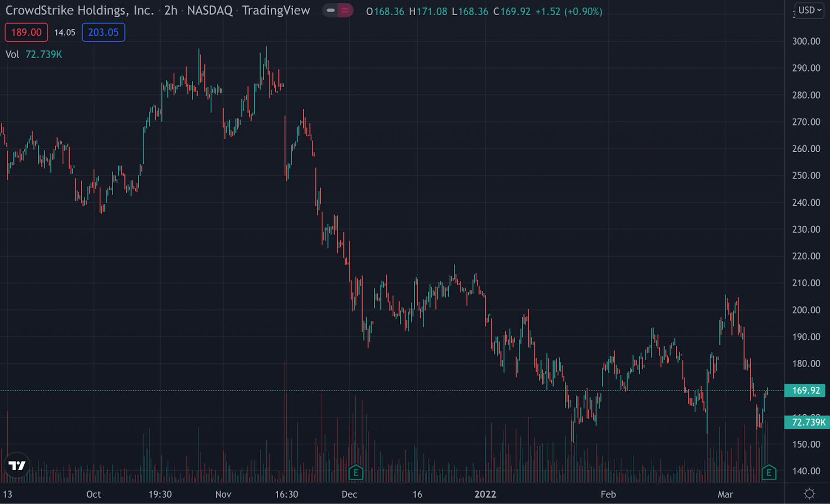Click the pink approximate-equal data icon
This screenshot has width=830, height=504.
pos(345,10)
